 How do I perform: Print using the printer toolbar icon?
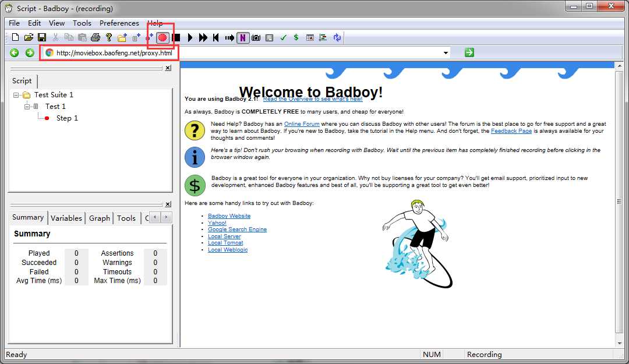96,37
